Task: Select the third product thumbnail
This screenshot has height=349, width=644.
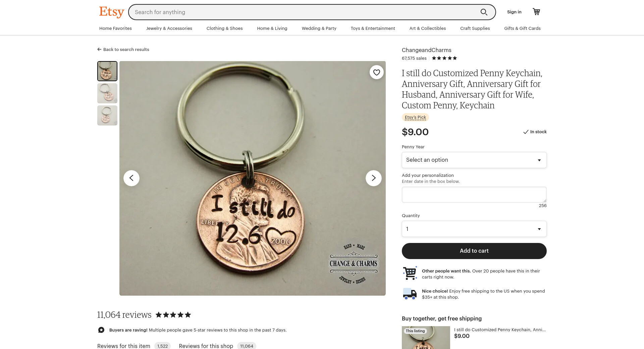Action: (x=107, y=115)
